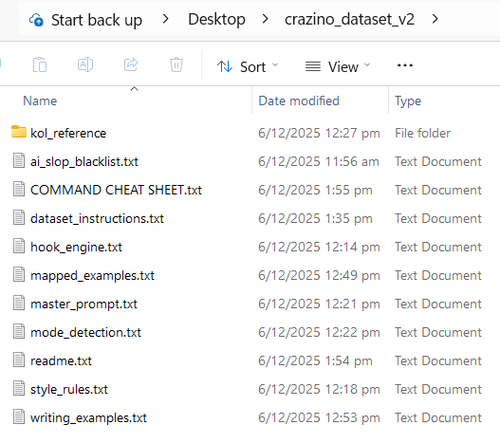The image size is (500, 442).
Task: Select the readme.txt file icon
Action: [x=19, y=360]
